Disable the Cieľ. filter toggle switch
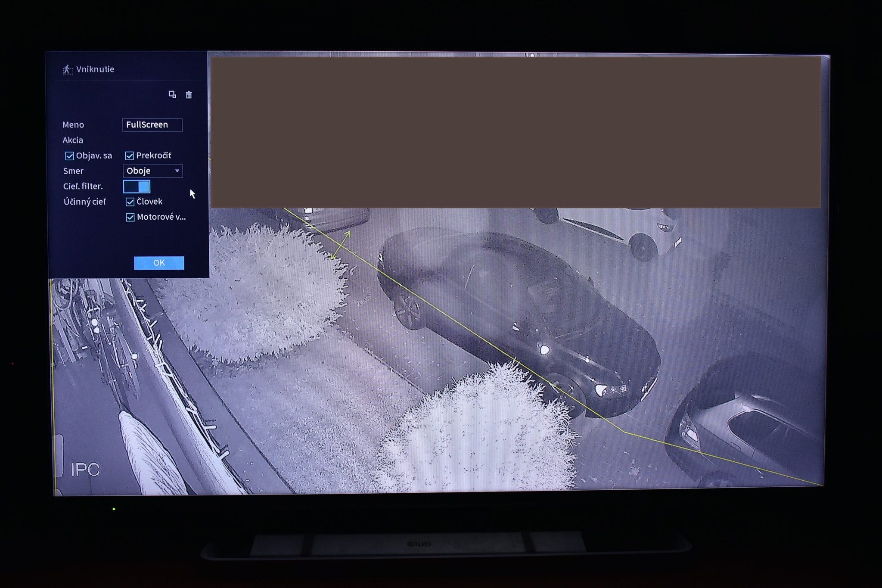 coord(137,187)
